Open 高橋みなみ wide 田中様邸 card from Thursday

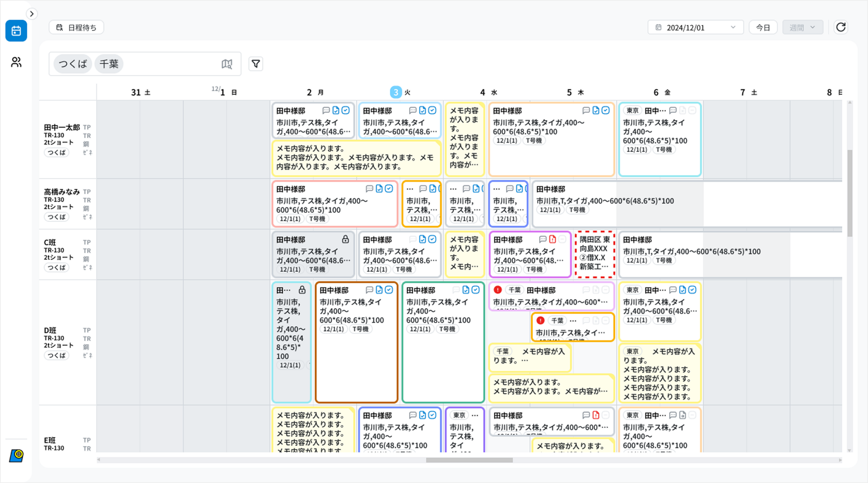[687, 204]
